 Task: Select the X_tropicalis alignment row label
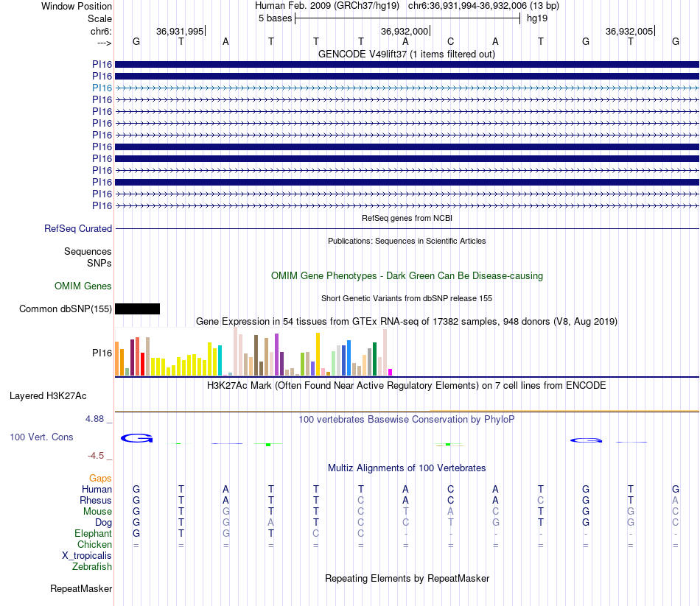coord(87,556)
